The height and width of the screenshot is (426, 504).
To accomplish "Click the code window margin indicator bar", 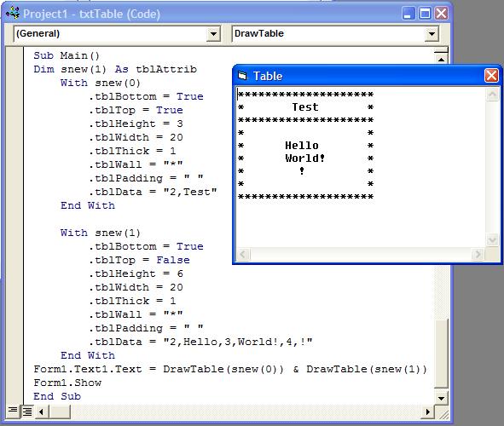I will [14, 227].
